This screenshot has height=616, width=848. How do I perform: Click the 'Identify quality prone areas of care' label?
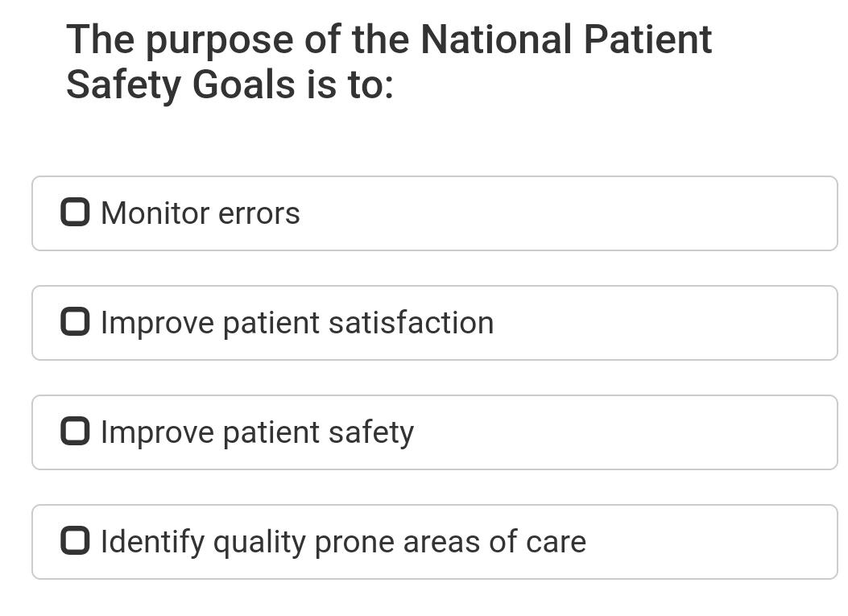[x=342, y=541]
